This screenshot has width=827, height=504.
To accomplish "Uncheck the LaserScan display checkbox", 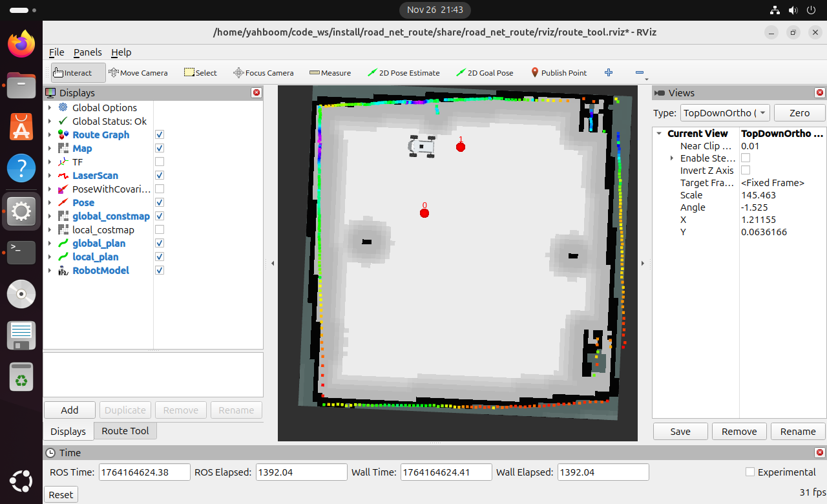I will click(x=160, y=175).
